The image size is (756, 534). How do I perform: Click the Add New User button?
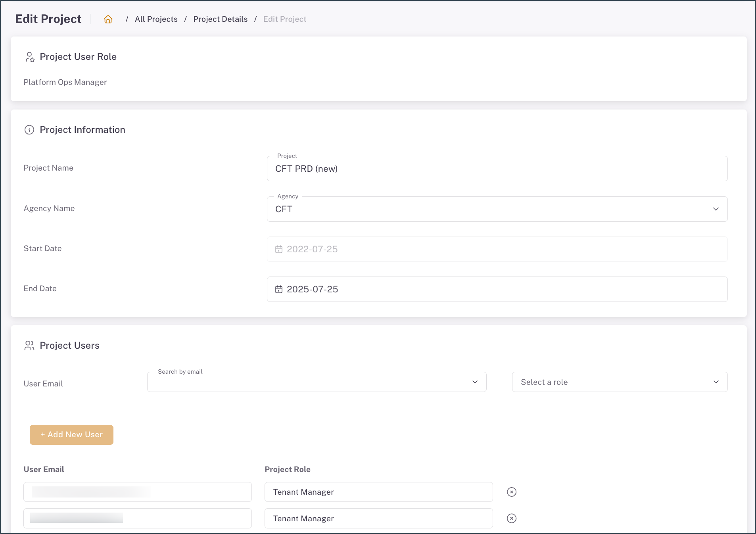[x=71, y=435]
